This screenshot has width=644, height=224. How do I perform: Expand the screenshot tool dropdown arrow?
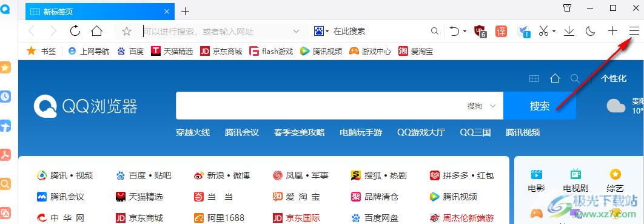(x=554, y=31)
